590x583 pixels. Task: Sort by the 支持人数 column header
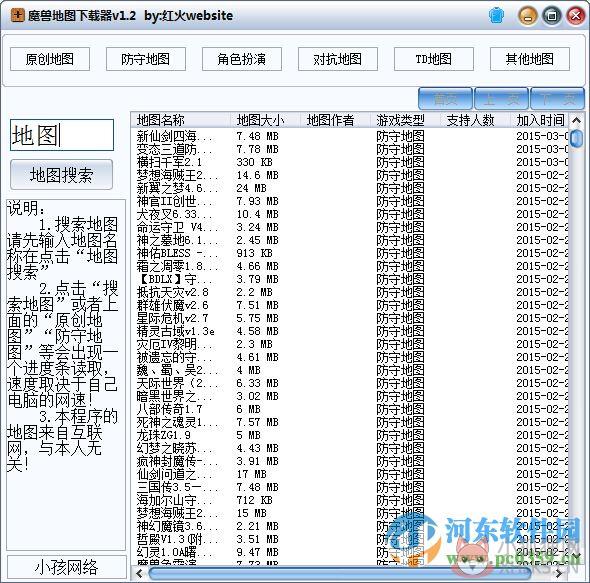pyautogui.click(x=475, y=120)
